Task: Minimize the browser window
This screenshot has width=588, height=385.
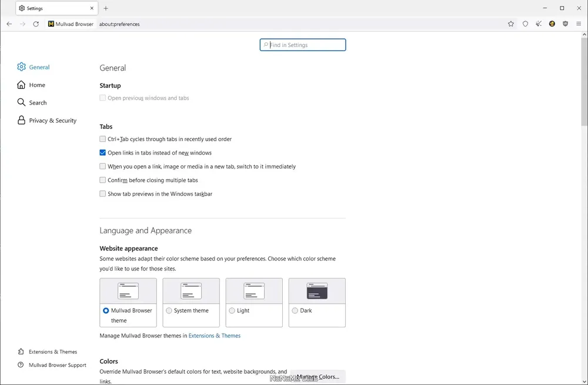Action: tap(545, 8)
